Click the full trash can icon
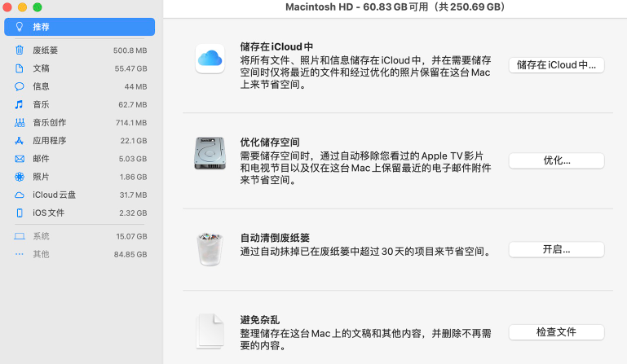This screenshot has width=627, height=364. (x=210, y=249)
